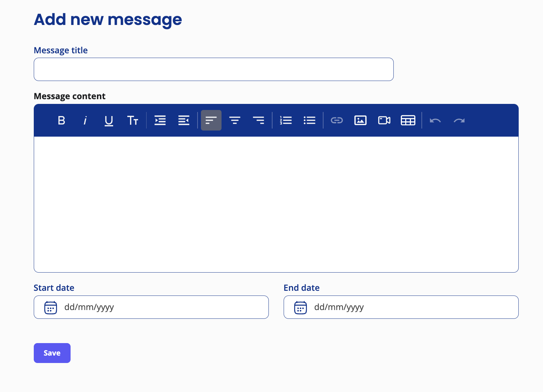Insert a numbered list
The width and height of the screenshot is (543, 392).
(x=286, y=120)
